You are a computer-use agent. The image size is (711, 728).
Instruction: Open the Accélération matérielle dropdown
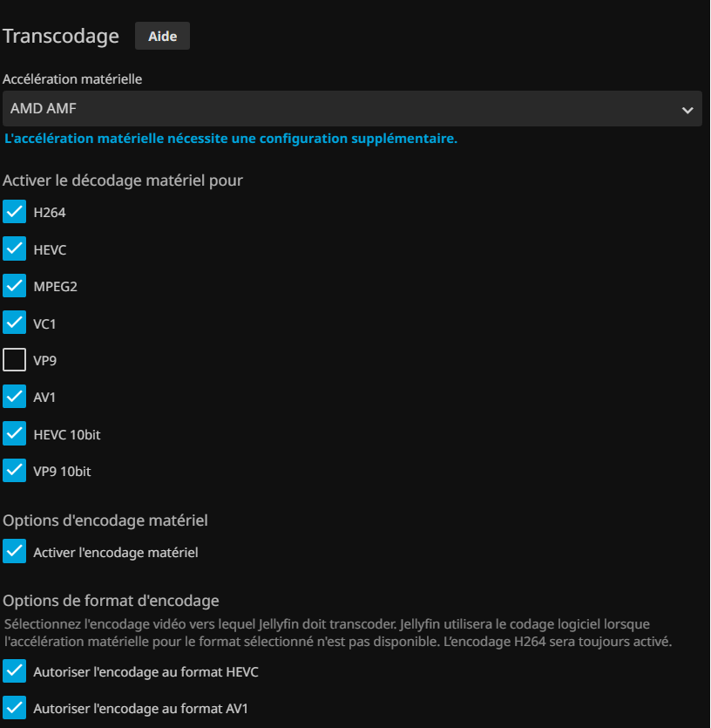(x=352, y=109)
